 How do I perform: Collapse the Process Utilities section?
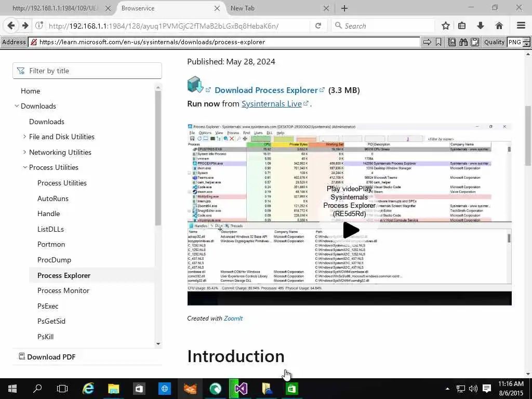point(24,167)
